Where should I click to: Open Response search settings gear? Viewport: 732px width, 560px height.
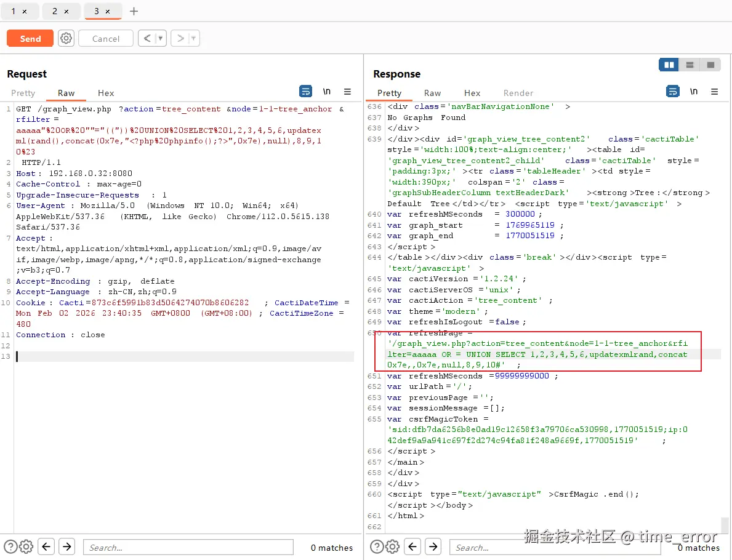[x=392, y=546]
